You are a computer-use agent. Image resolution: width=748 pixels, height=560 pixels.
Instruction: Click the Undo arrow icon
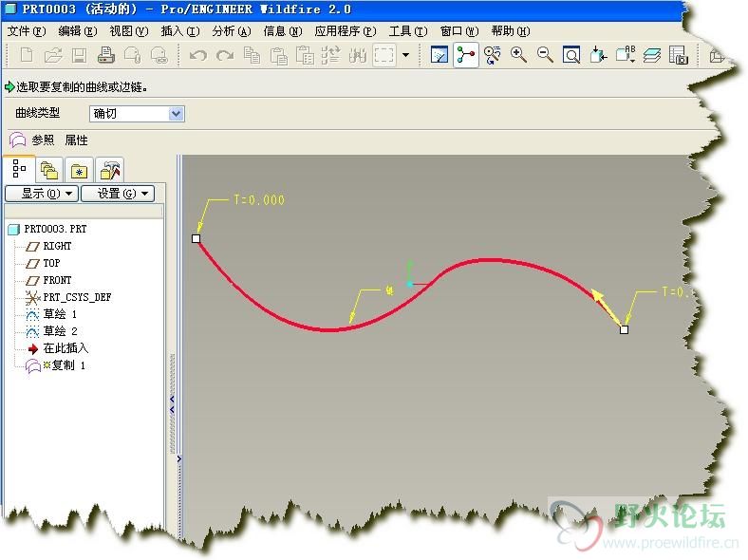pyautogui.click(x=198, y=55)
